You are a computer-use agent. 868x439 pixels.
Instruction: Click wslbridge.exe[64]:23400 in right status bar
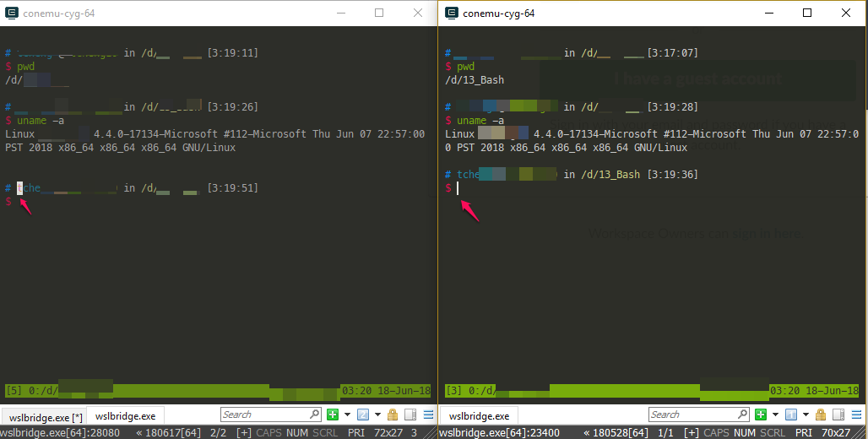pos(499,433)
